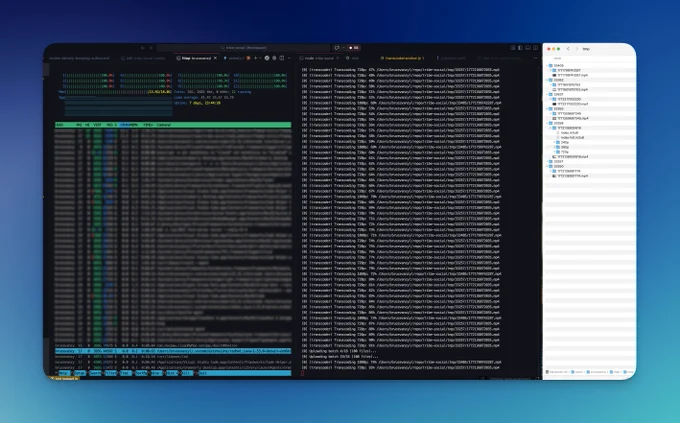The height and width of the screenshot is (423, 680).
Task: Toggle the primary sidebar layout icon in the title bar
Action: point(520,48)
